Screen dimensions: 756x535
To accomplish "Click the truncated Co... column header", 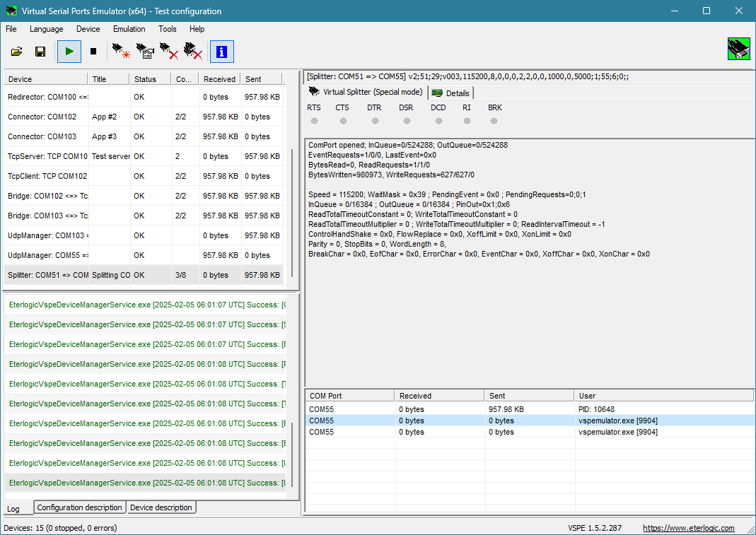I will pos(185,79).
